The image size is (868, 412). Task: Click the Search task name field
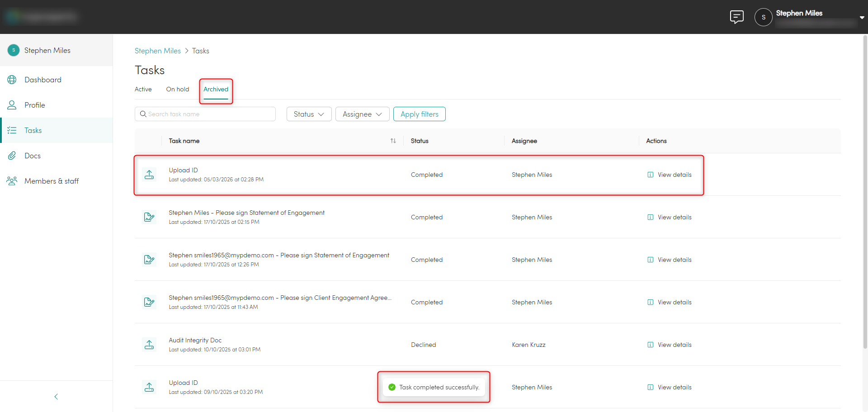pyautogui.click(x=205, y=114)
